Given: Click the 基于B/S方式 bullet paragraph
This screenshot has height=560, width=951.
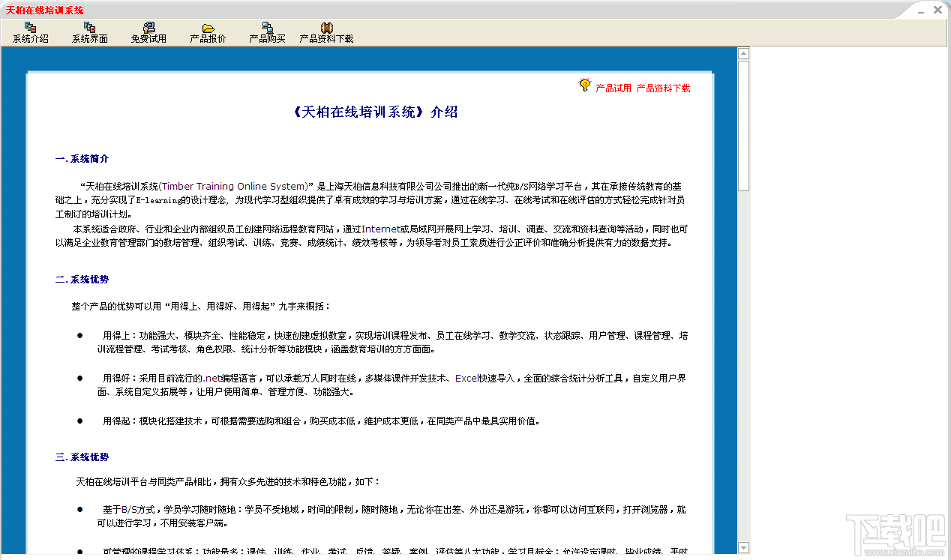Looking at the screenshot, I should click(392, 517).
